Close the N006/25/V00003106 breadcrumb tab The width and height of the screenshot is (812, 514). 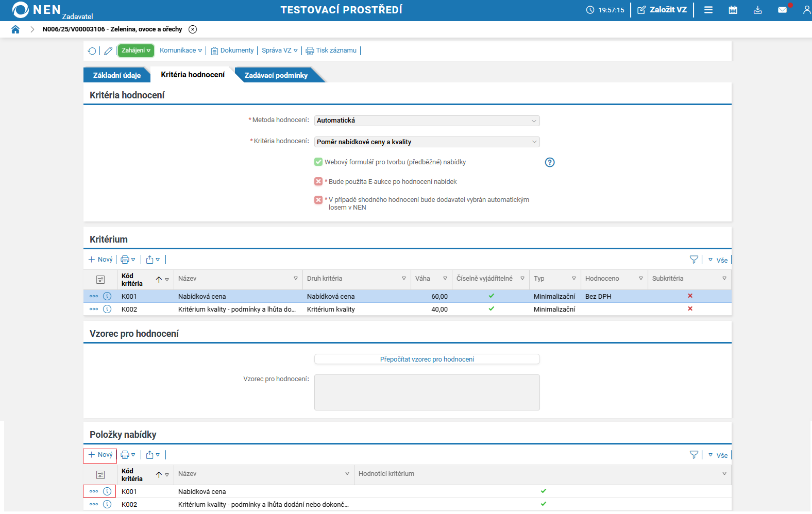(x=193, y=29)
